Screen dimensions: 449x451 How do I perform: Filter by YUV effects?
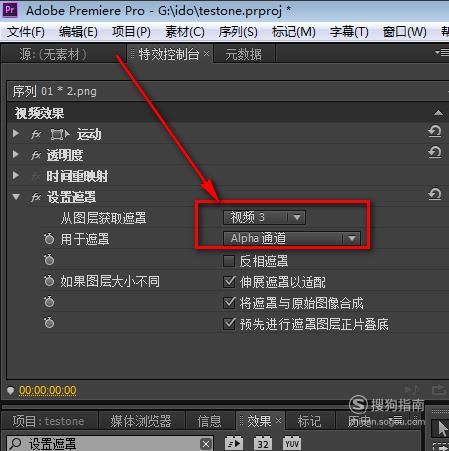tap(292, 443)
